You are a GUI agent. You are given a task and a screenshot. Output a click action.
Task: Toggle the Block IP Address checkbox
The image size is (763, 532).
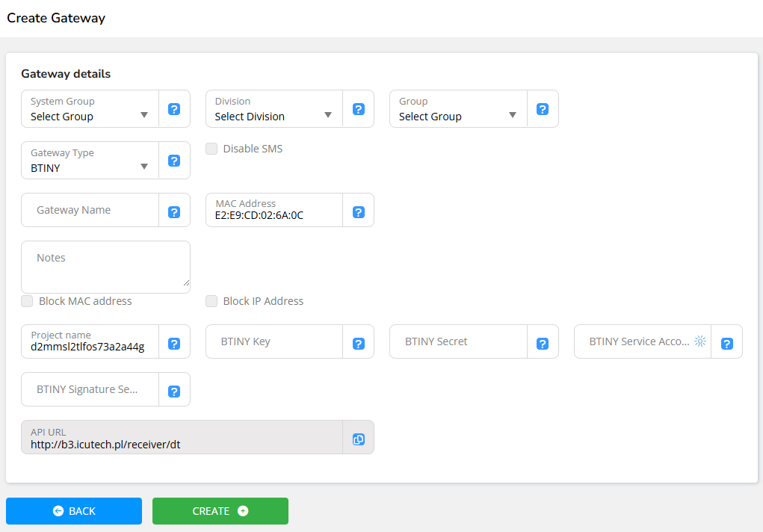tap(211, 301)
